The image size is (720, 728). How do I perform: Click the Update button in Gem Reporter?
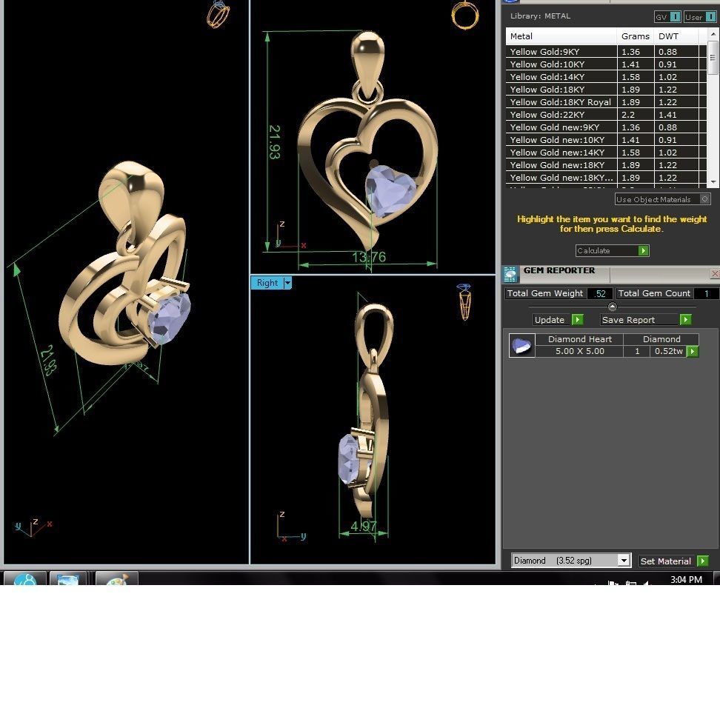tap(558, 320)
